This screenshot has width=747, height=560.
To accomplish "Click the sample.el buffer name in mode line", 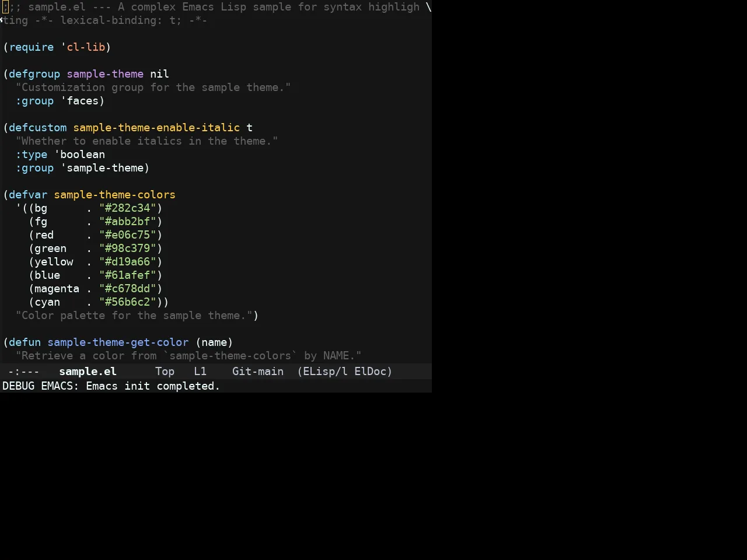I will tap(88, 372).
